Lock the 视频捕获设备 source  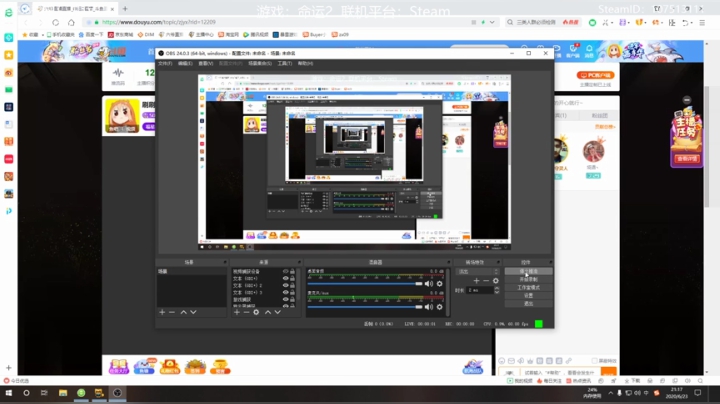point(292,271)
